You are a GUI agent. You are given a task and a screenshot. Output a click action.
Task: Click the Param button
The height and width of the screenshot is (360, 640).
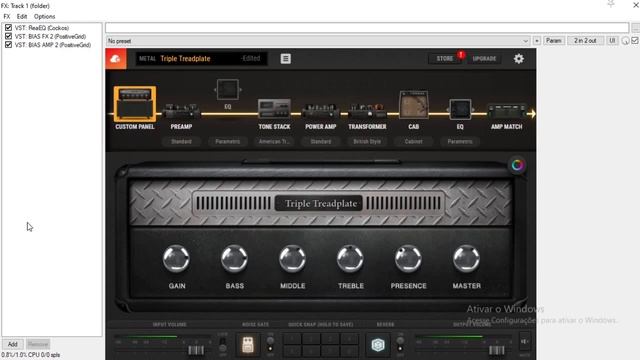pyautogui.click(x=553, y=41)
